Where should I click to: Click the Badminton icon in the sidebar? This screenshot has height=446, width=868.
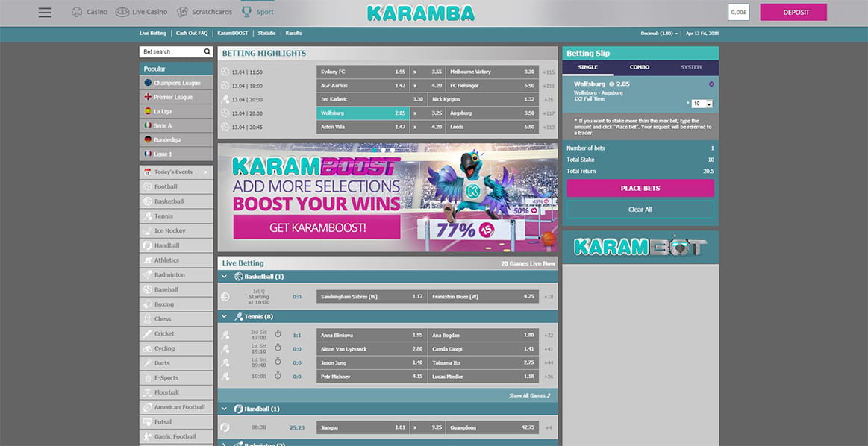[148, 274]
